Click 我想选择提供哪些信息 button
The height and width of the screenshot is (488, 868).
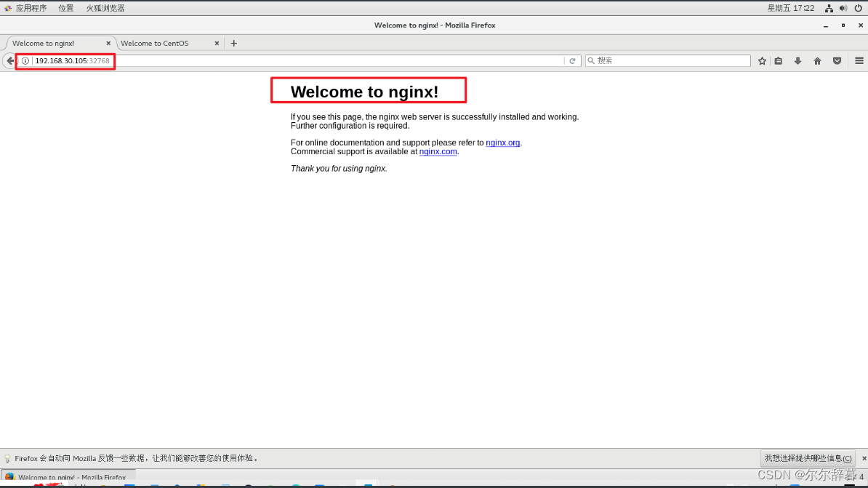point(808,458)
